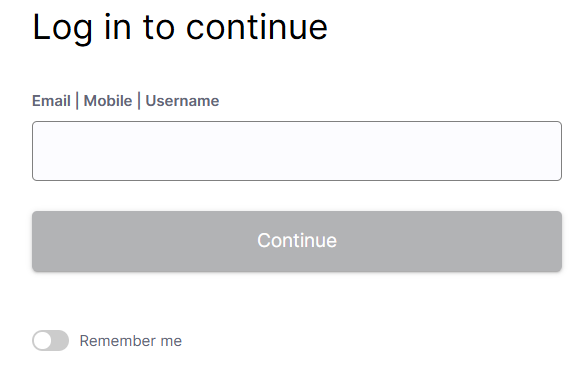Click the gray track of Remember me switch
This screenshot has width=581, height=366.
60,340
